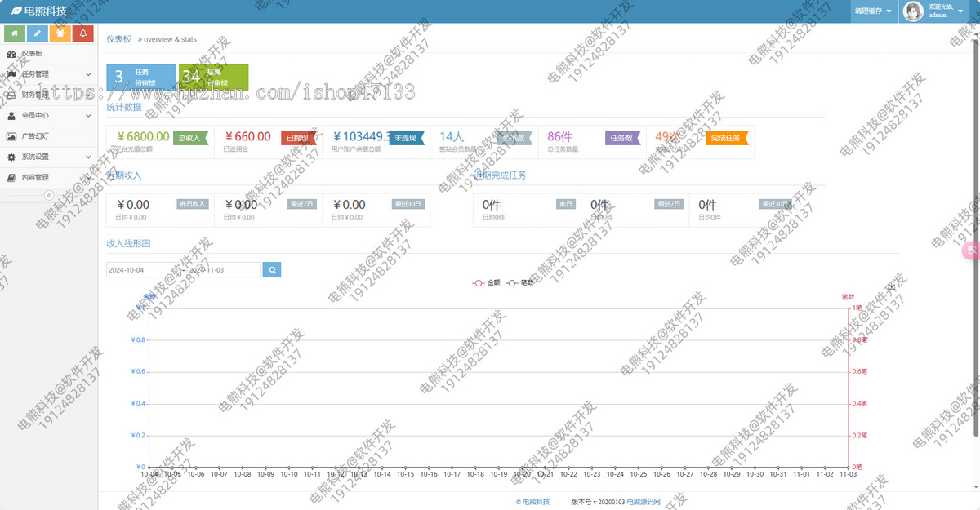Expand the 系统设置 chevron

click(88, 157)
